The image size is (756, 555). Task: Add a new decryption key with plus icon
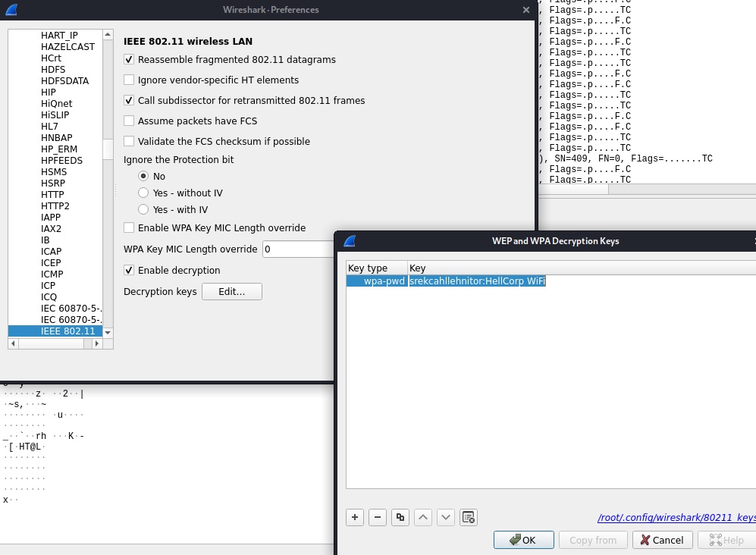[354, 517]
